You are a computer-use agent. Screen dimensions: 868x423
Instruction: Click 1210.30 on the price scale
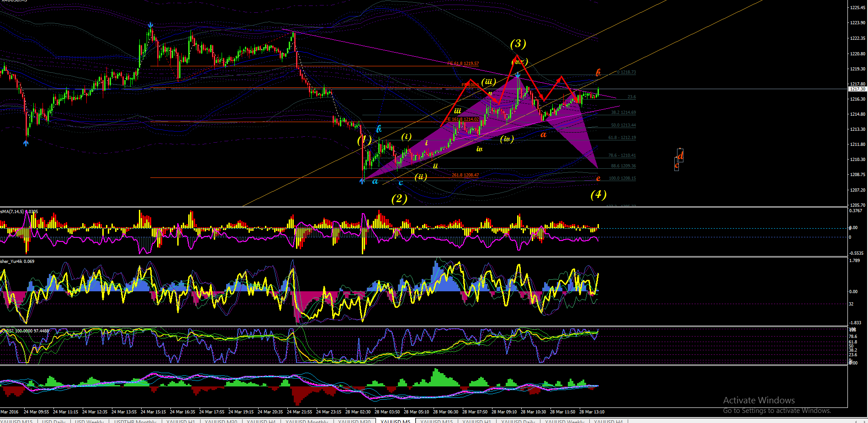point(857,159)
